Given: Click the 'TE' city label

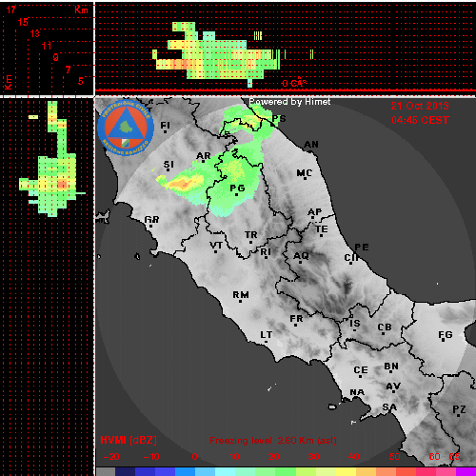Looking at the screenshot, I should [x=322, y=228].
